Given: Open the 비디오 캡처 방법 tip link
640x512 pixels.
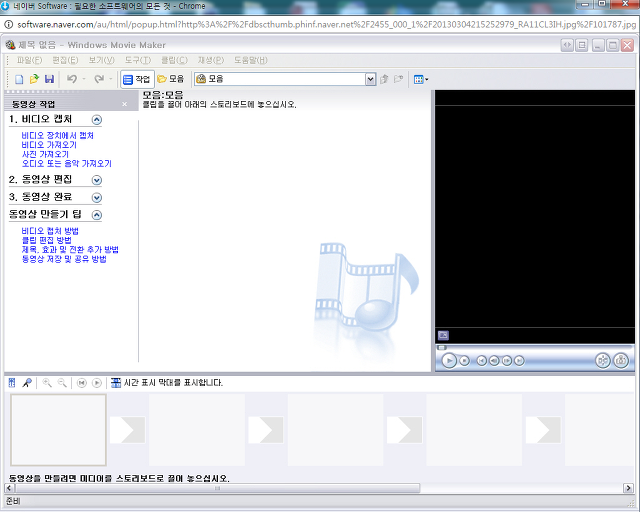Looking at the screenshot, I should coord(50,231).
